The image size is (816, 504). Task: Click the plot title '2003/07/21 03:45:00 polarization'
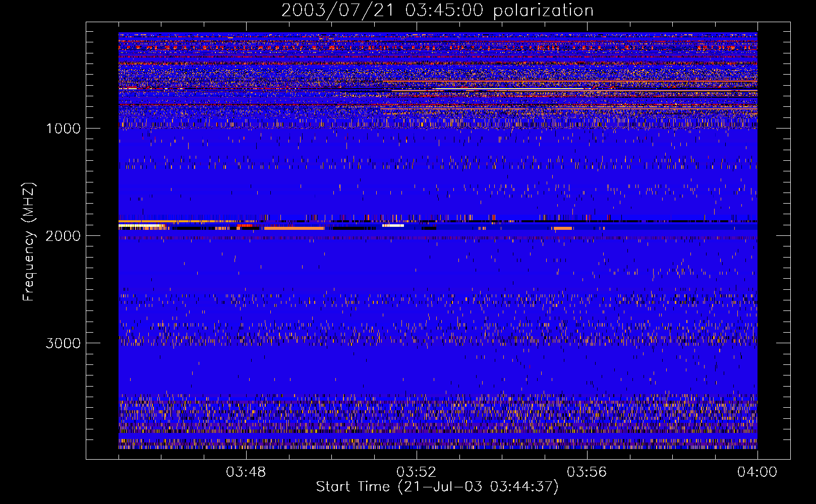437,11
